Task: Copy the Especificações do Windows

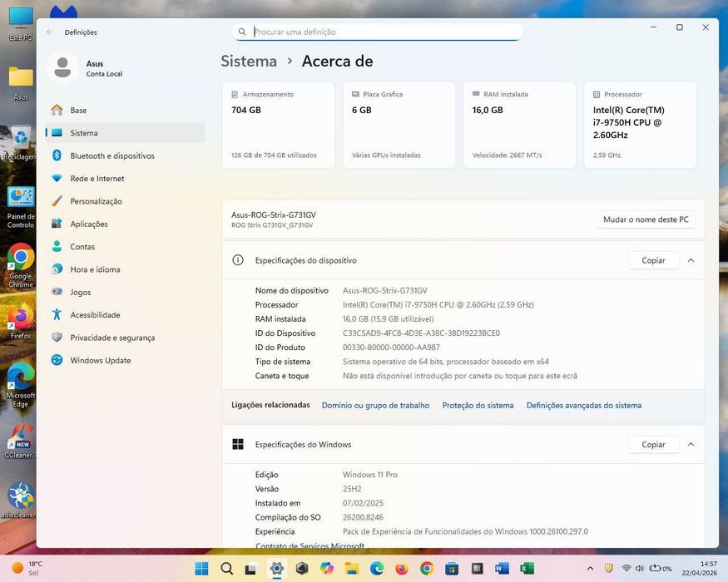Action: point(653,445)
